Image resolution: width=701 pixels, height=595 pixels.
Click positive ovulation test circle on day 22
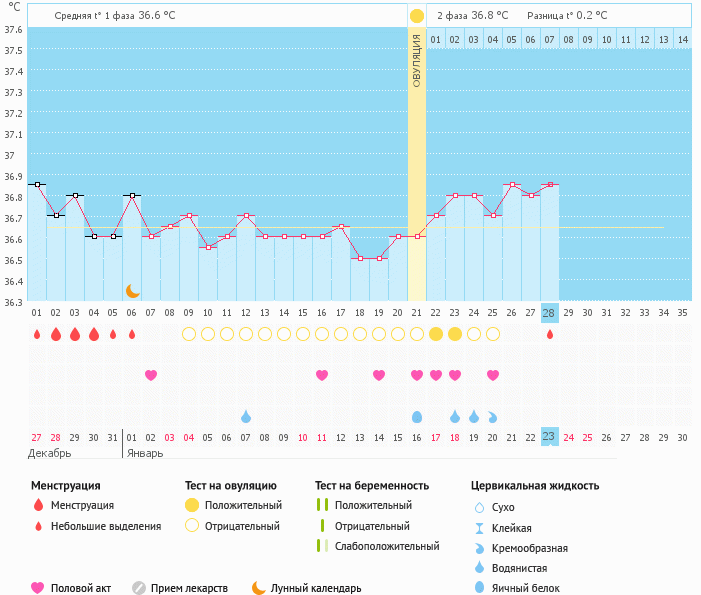click(x=436, y=334)
